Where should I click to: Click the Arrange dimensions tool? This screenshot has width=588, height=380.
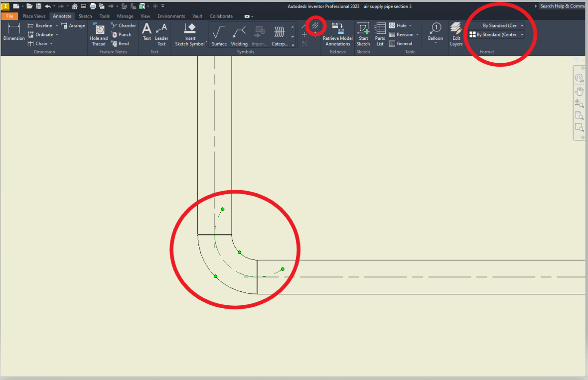coord(73,25)
